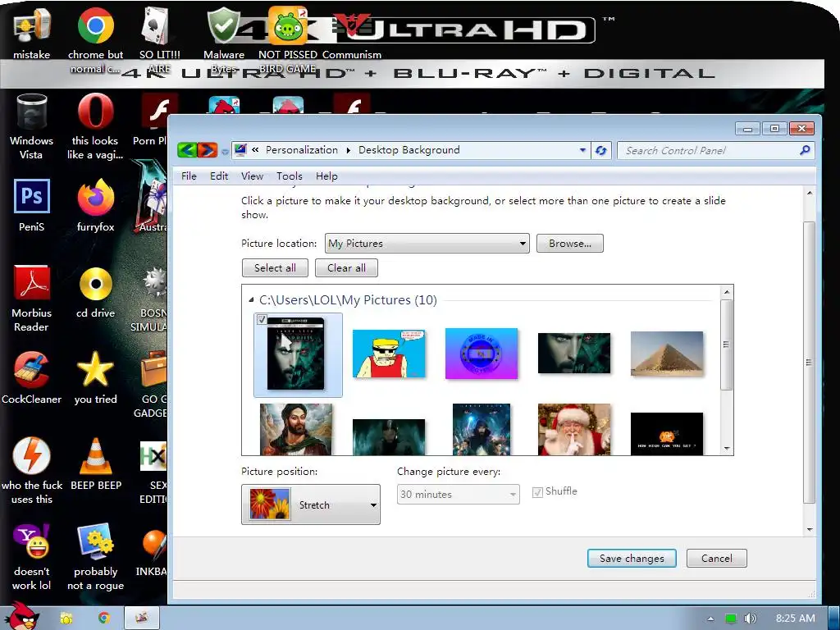
Task: Open the 'cd drive' disc icon
Action: pyautogui.click(x=95, y=292)
